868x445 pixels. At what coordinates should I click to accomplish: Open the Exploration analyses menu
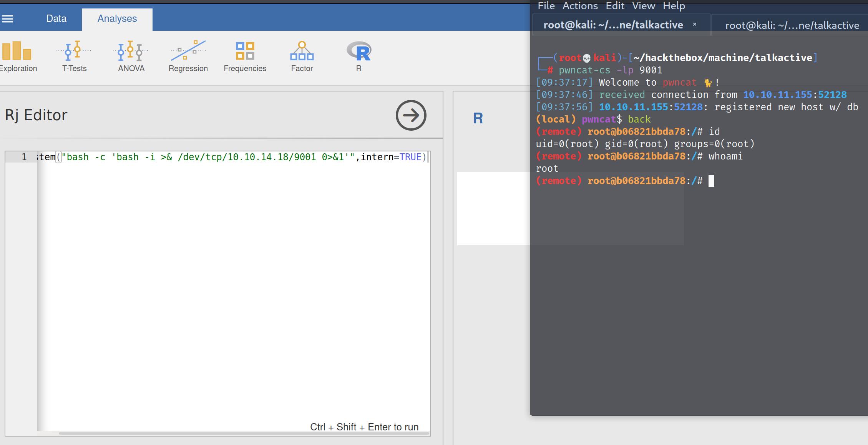(16, 56)
